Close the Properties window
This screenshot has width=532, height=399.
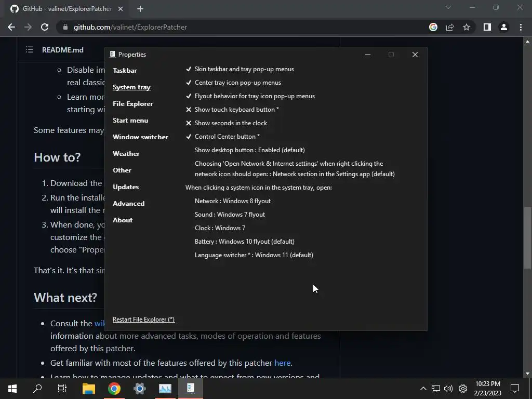pos(415,55)
